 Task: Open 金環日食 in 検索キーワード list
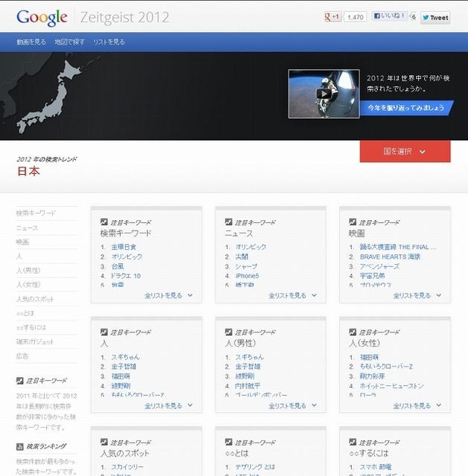[x=124, y=247]
